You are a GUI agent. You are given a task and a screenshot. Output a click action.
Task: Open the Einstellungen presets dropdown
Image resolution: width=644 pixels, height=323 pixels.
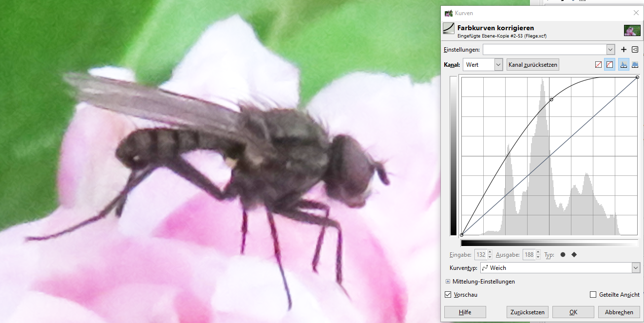point(610,50)
